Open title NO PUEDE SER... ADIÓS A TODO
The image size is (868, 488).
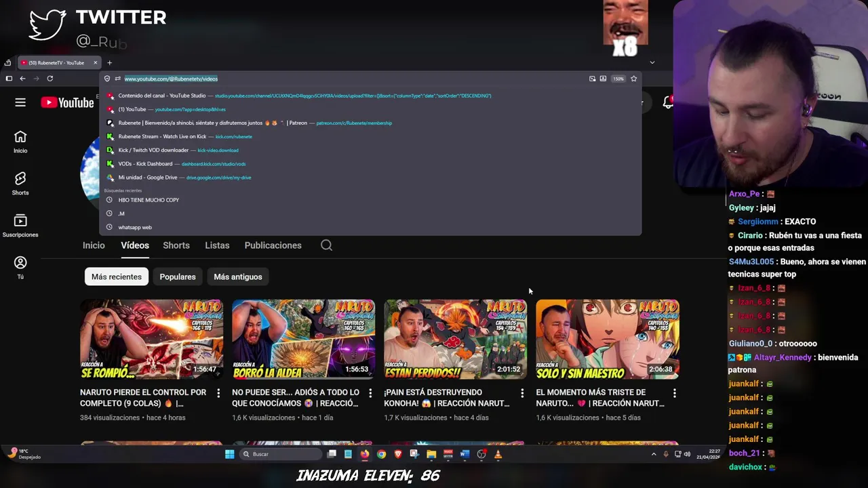click(x=296, y=398)
